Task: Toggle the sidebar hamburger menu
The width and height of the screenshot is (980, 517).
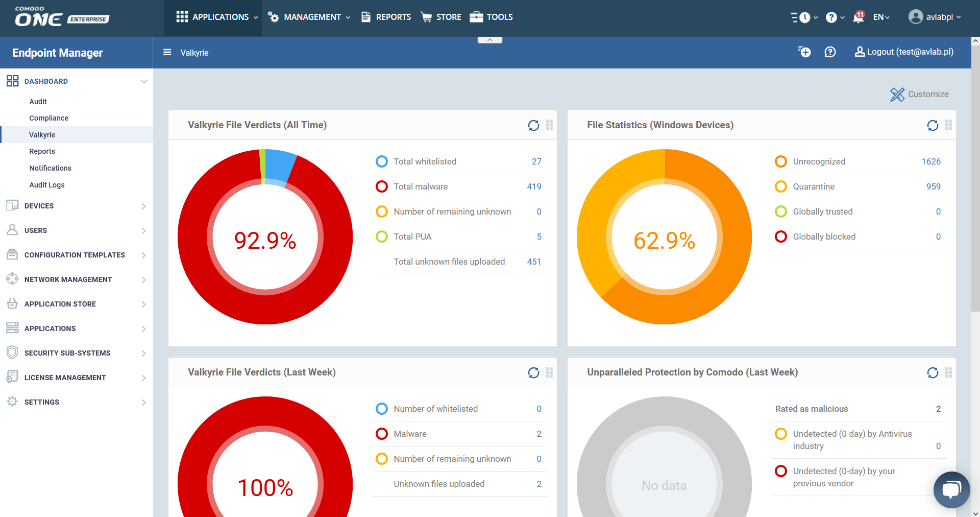Action: (167, 52)
